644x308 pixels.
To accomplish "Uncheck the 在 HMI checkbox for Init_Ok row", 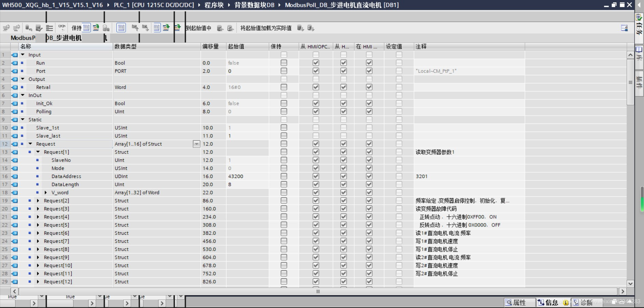I will pos(369,103).
